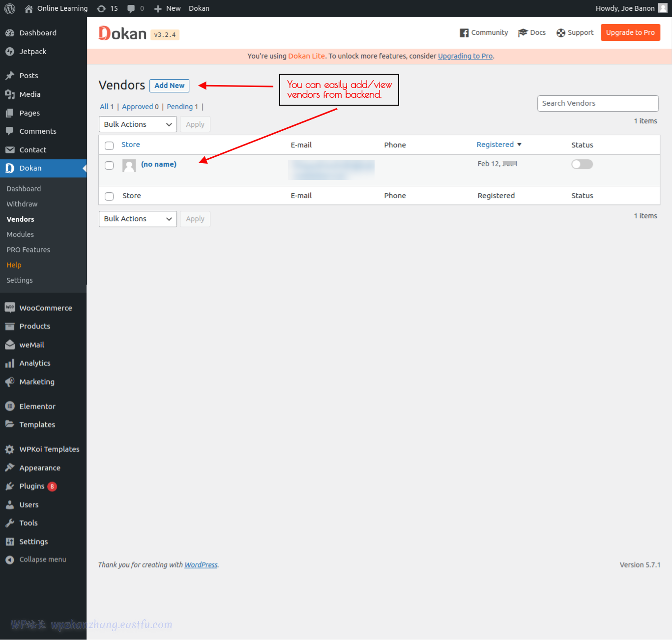672x640 pixels.
Task: Click the plus icon for New content
Action: (158, 8)
